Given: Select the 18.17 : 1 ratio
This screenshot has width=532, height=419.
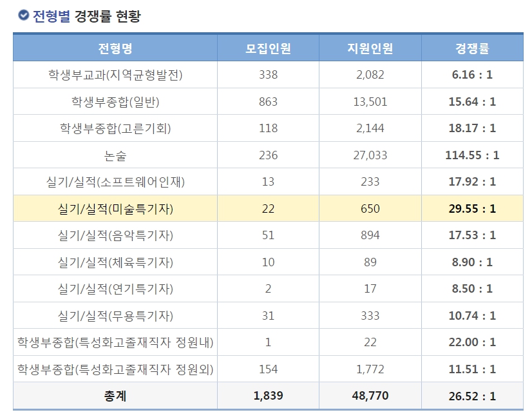Looking at the screenshot, I should pyautogui.click(x=472, y=128).
